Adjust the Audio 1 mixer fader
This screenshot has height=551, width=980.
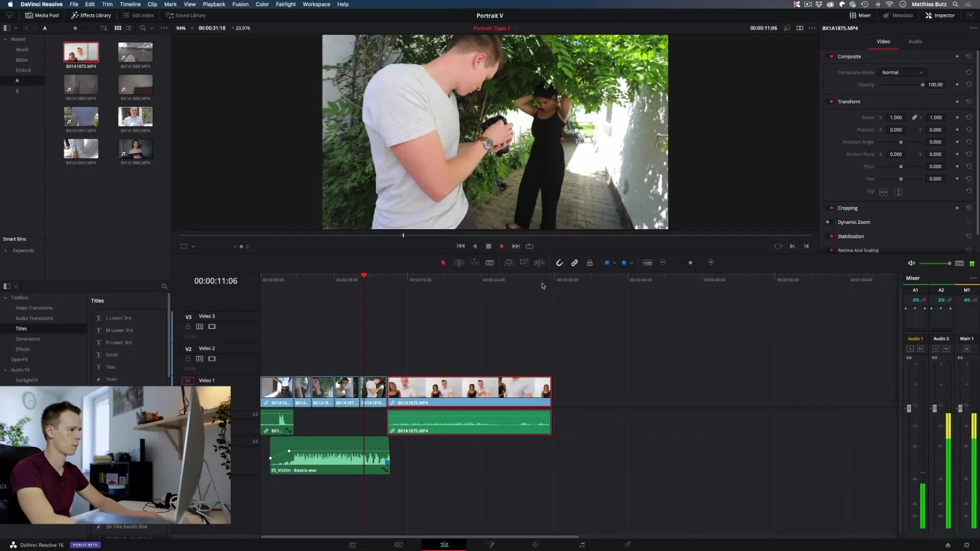click(x=909, y=409)
